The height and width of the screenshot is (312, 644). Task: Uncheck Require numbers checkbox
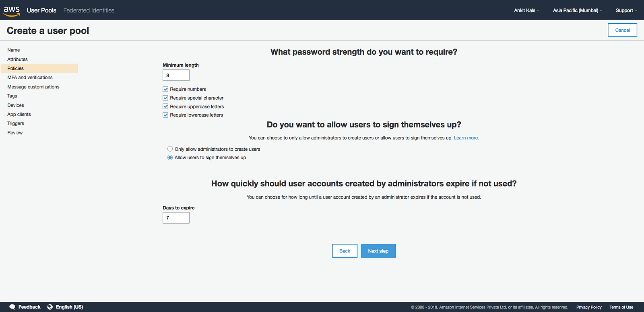(165, 89)
